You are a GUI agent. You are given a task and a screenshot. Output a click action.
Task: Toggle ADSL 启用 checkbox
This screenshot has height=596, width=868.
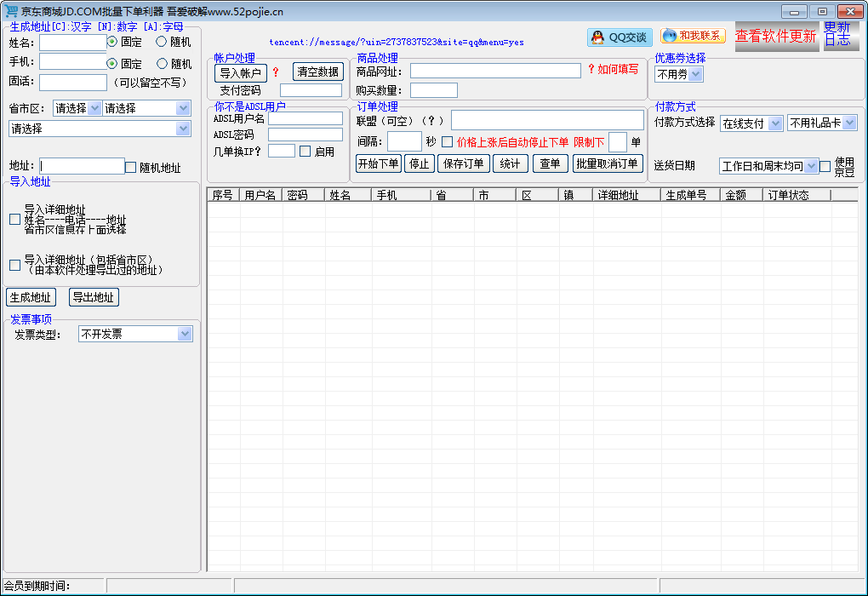click(x=305, y=152)
